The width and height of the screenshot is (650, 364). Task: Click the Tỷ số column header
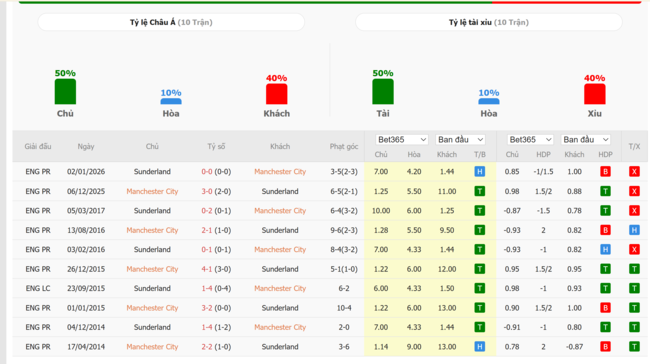click(x=216, y=146)
